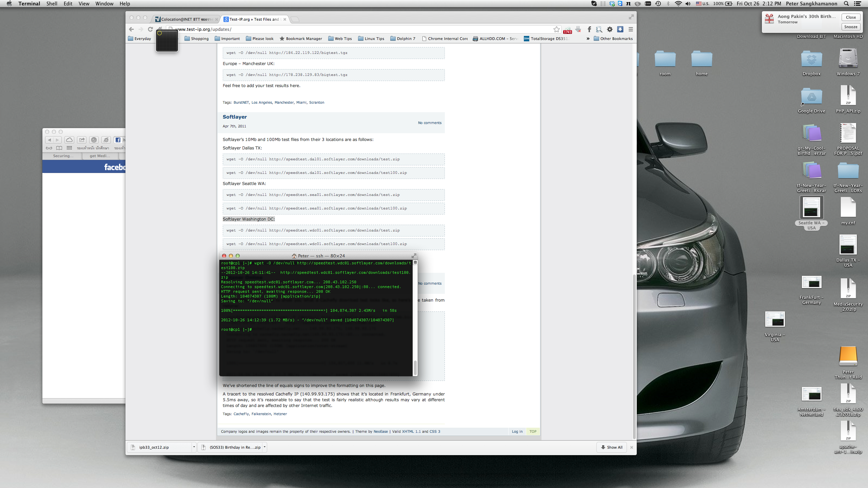
Task: Open the Softlayer post title link
Action: [x=235, y=117]
